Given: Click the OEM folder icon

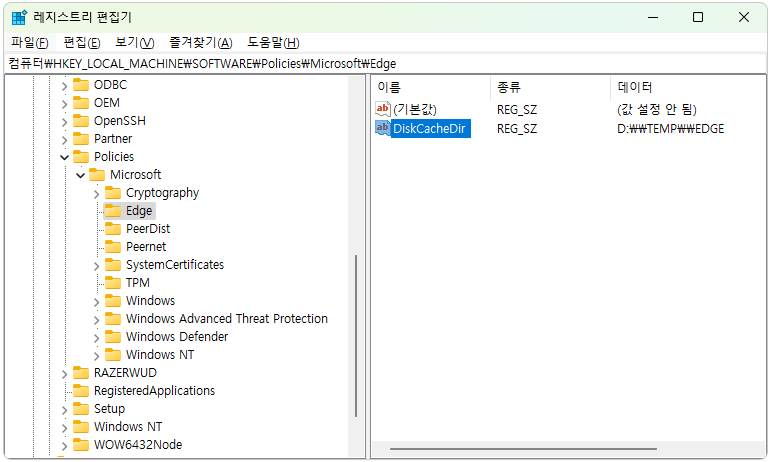Looking at the screenshot, I should [81, 103].
